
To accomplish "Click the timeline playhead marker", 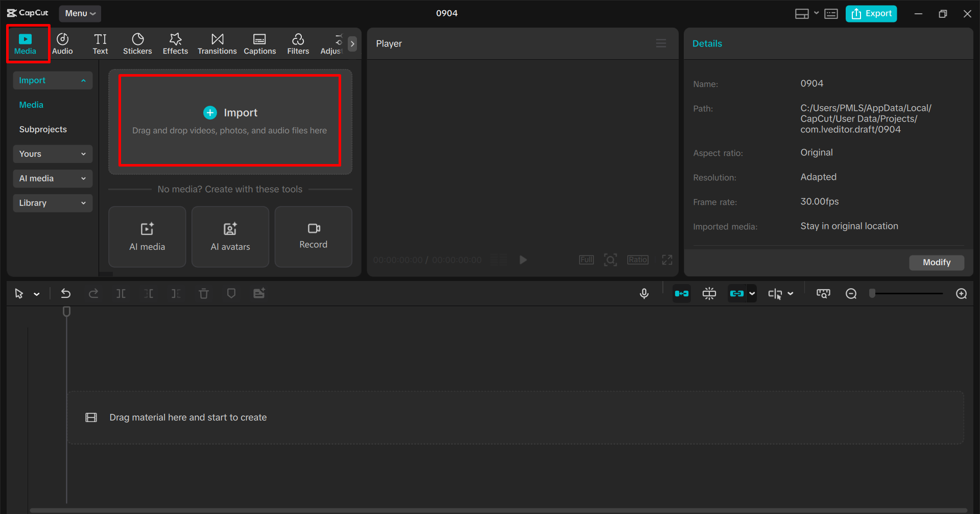I will pyautogui.click(x=66, y=312).
